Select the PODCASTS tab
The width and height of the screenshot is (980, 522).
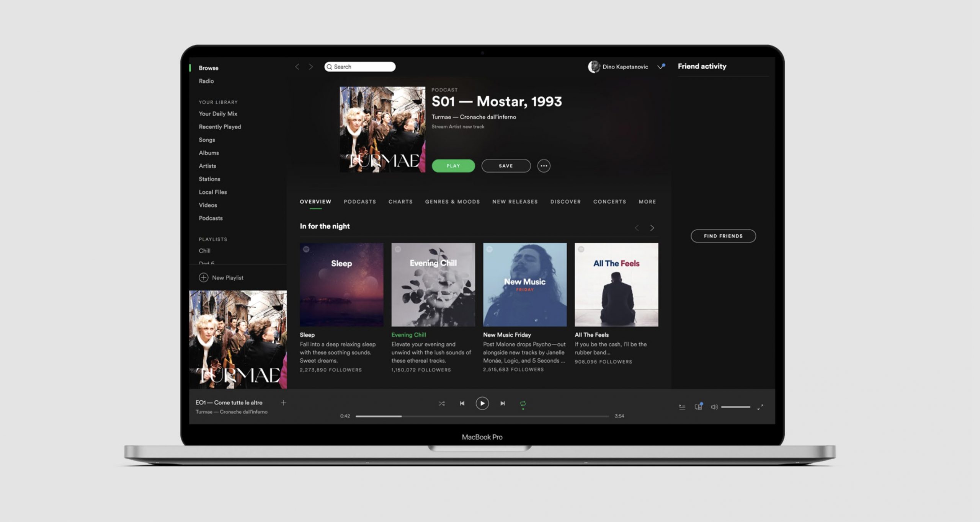click(x=360, y=201)
